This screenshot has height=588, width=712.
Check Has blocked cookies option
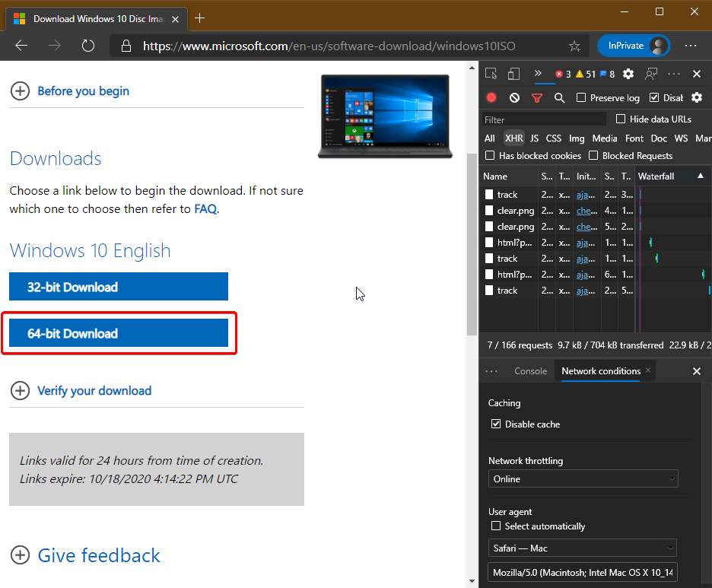(490, 155)
